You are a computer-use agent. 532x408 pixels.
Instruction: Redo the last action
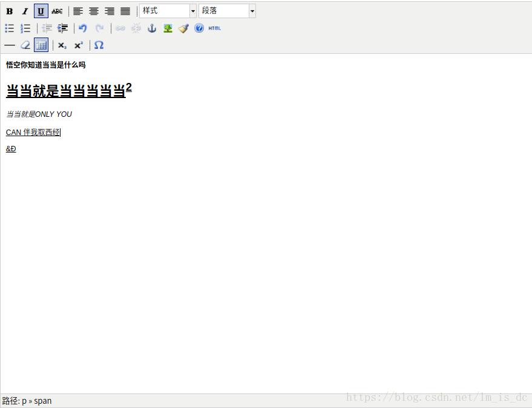tap(99, 28)
